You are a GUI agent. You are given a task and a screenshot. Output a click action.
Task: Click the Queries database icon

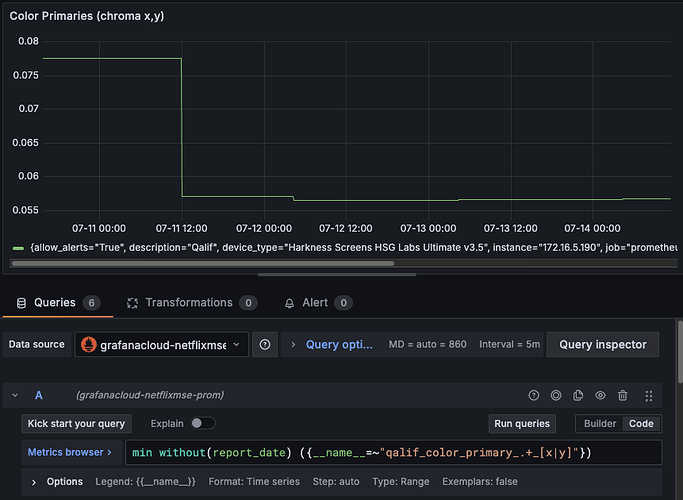point(21,303)
